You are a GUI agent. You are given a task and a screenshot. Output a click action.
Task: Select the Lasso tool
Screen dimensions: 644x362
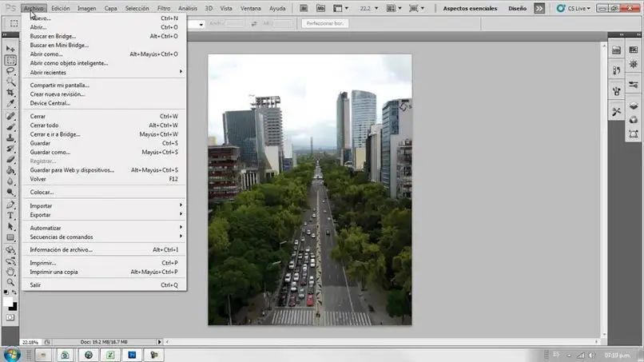pos(11,71)
